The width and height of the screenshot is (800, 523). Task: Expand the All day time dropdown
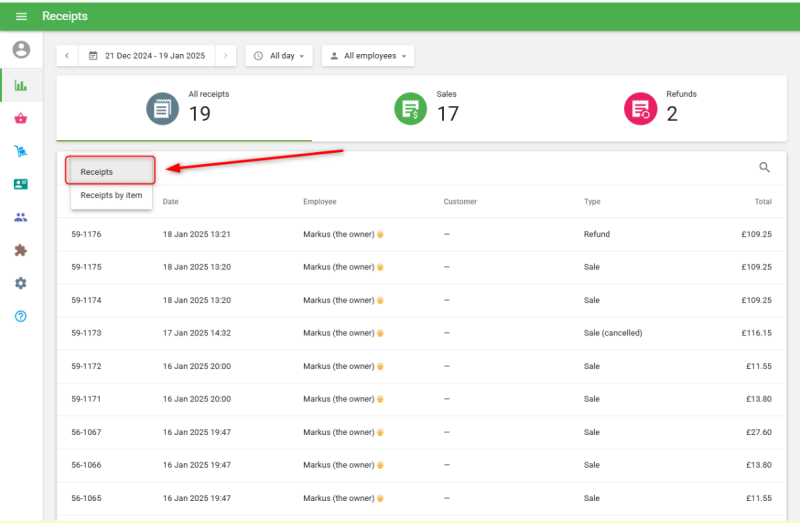(x=278, y=56)
